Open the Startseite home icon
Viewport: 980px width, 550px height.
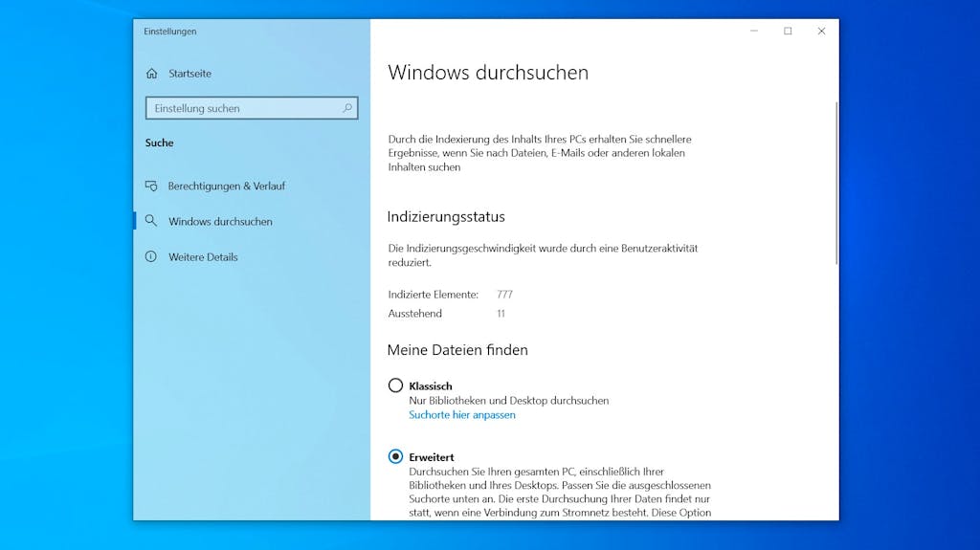(152, 74)
